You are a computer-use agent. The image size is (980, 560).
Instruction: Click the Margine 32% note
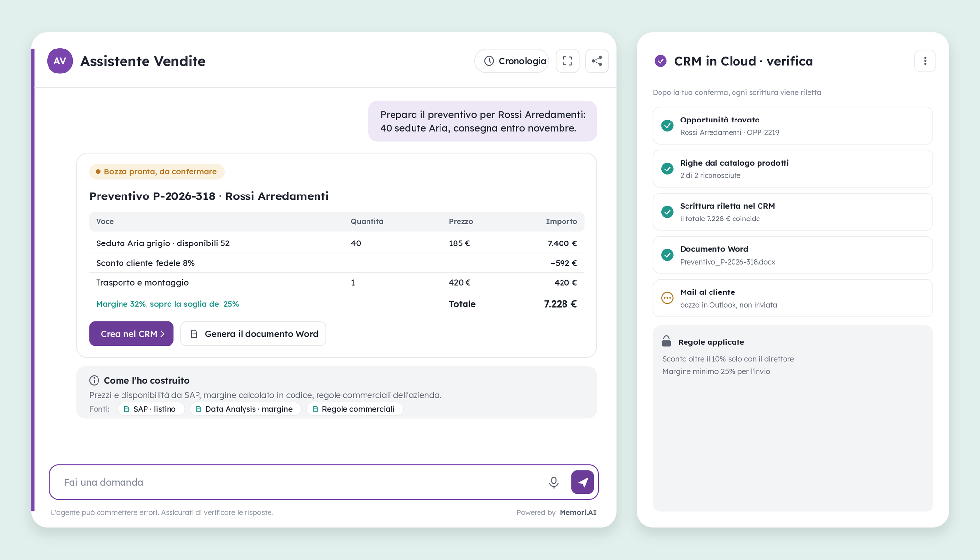(168, 304)
